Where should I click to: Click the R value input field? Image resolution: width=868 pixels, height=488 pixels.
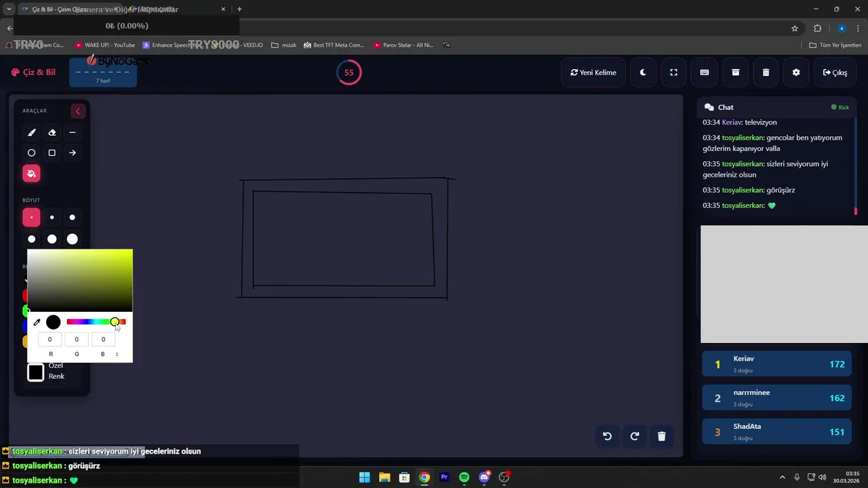50,339
